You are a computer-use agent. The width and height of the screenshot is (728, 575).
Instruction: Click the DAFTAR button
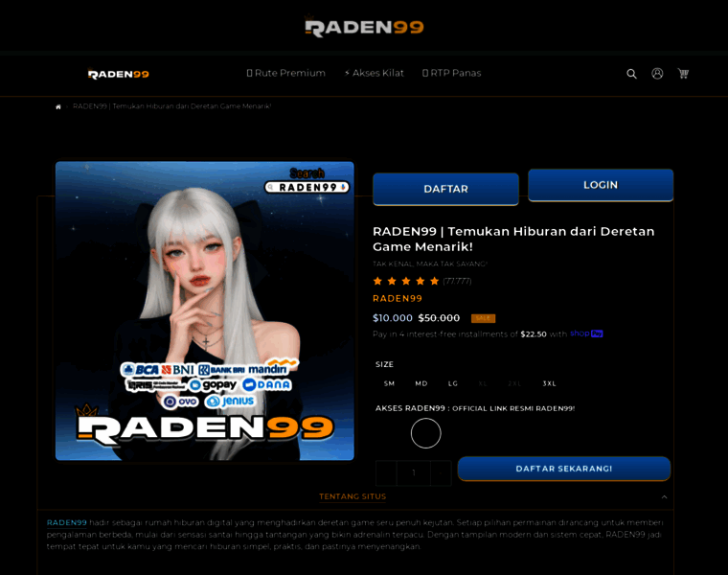[445, 189]
